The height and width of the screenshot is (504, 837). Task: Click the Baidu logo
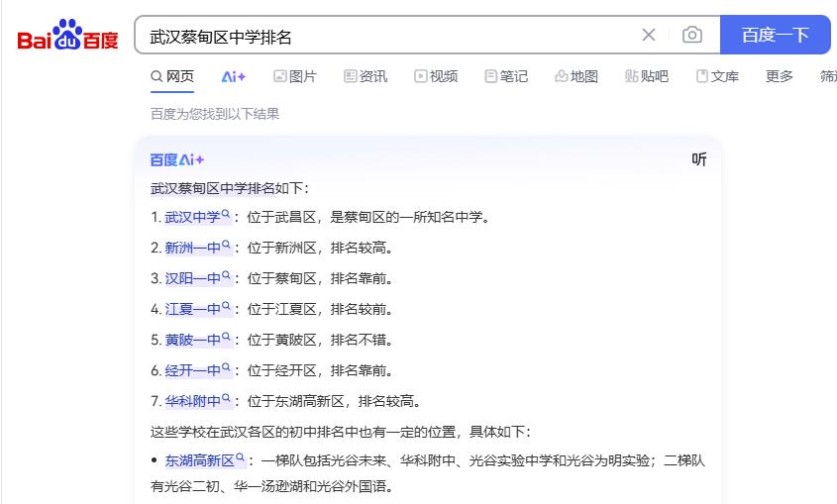pos(67,36)
